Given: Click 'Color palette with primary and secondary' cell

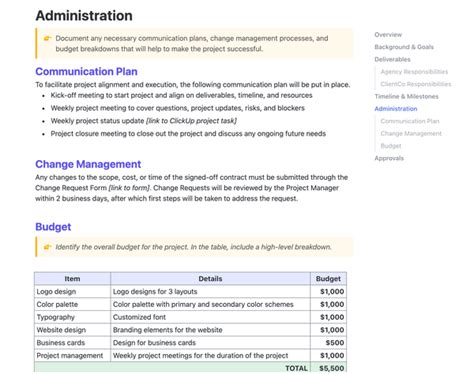Looking at the screenshot, I should click(210, 304).
